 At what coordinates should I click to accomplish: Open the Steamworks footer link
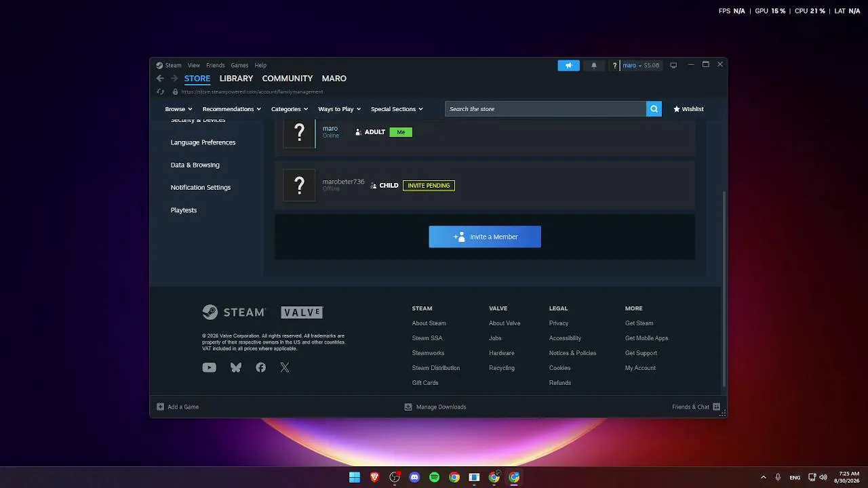[428, 353]
